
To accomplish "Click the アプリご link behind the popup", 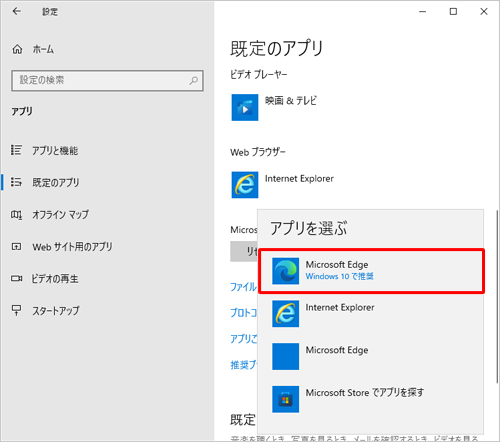I will (x=243, y=339).
